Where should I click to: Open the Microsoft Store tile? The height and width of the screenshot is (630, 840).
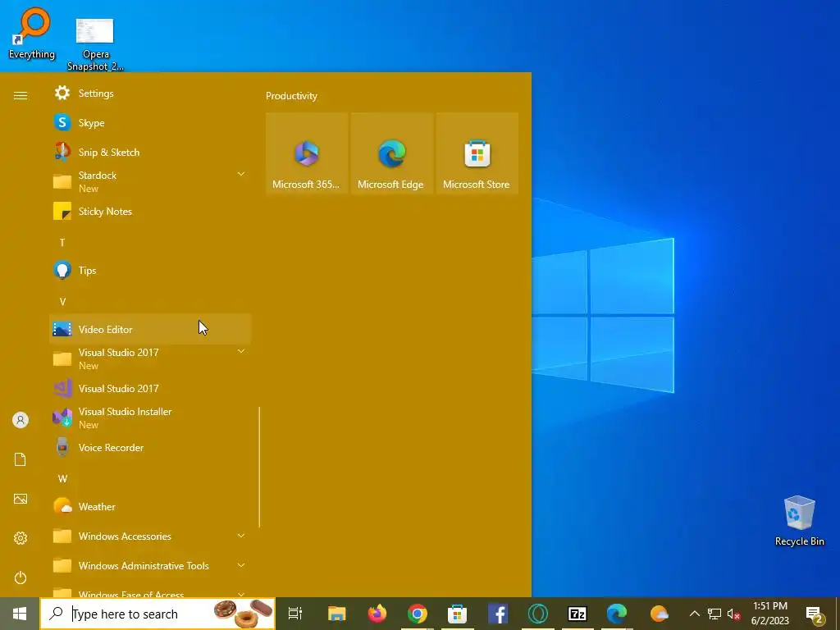pyautogui.click(x=477, y=153)
